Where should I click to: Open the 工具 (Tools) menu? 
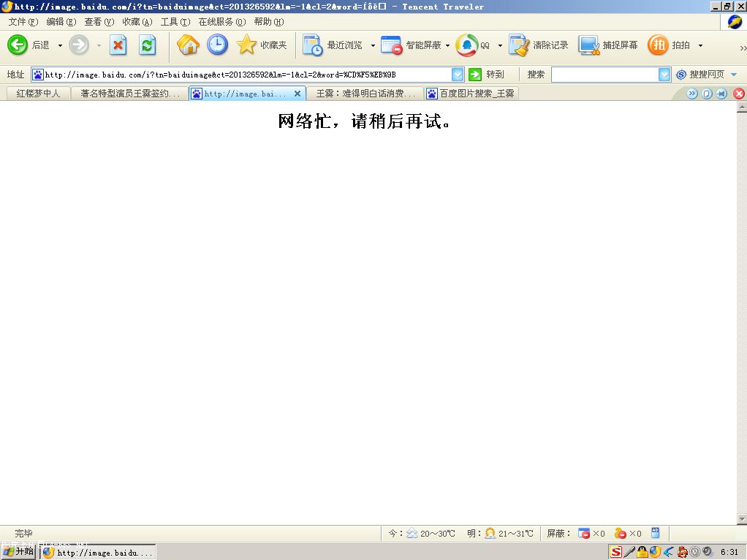(x=175, y=22)
